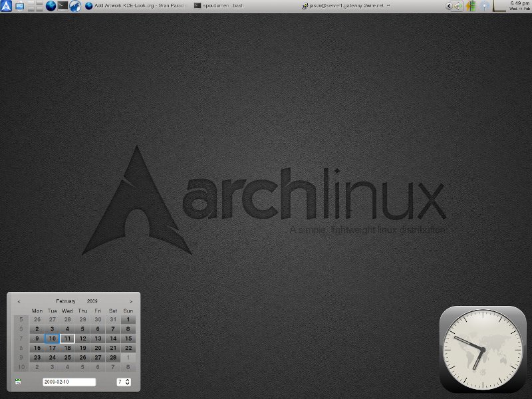This screenshot has width=532, height=399.
Task: Click the 6:49 pm panel clock
Action: pos(519,5)
